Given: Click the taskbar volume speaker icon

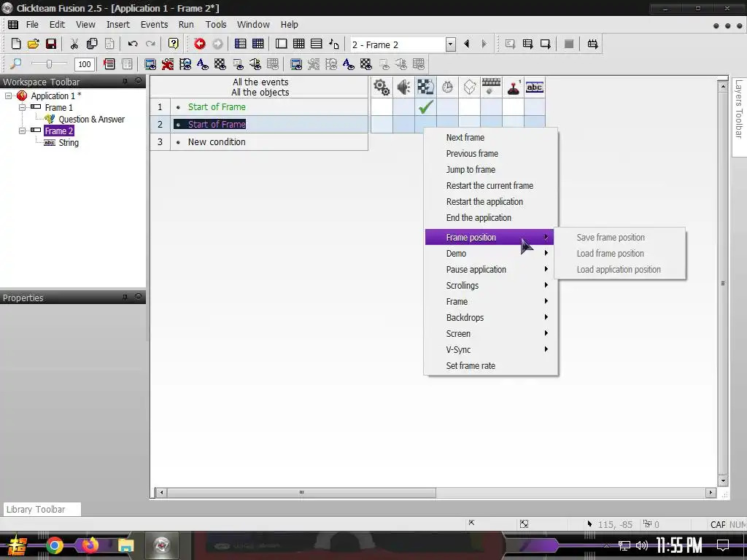Looking at the screenshot, I should 642,545.
